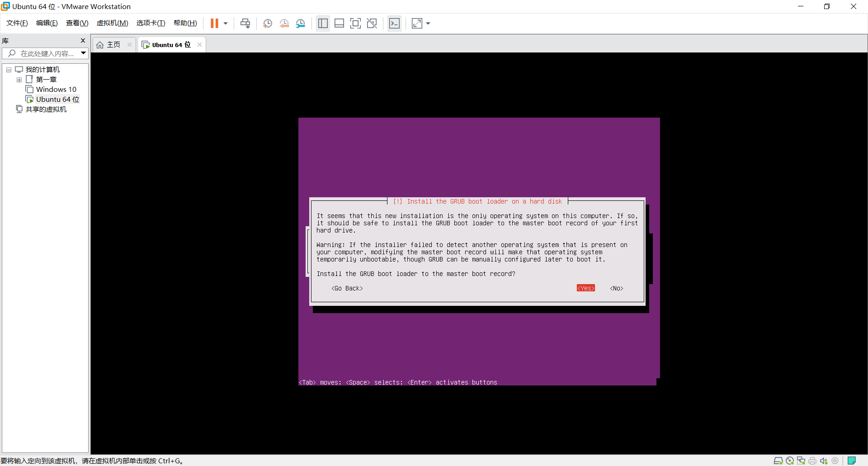This screenshot has height=466, width=868.
Task: Select the 第一章 folder in library
Action: 46,80
